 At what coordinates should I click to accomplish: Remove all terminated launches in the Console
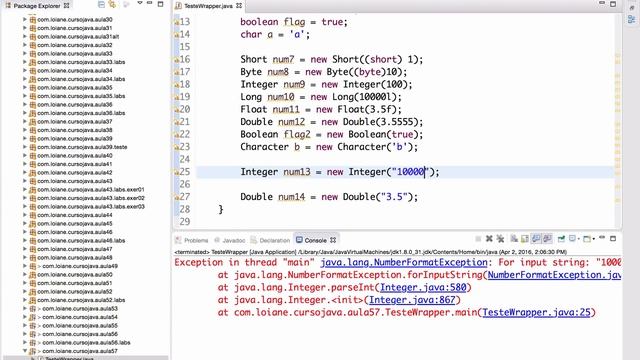pyautogui.click(x=500, y=239)
